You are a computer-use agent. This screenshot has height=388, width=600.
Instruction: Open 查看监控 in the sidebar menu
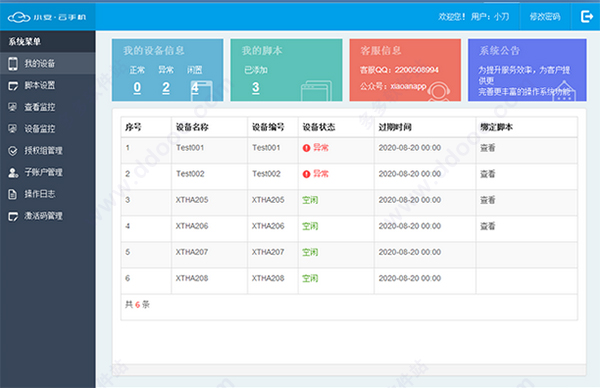(47, 107)
